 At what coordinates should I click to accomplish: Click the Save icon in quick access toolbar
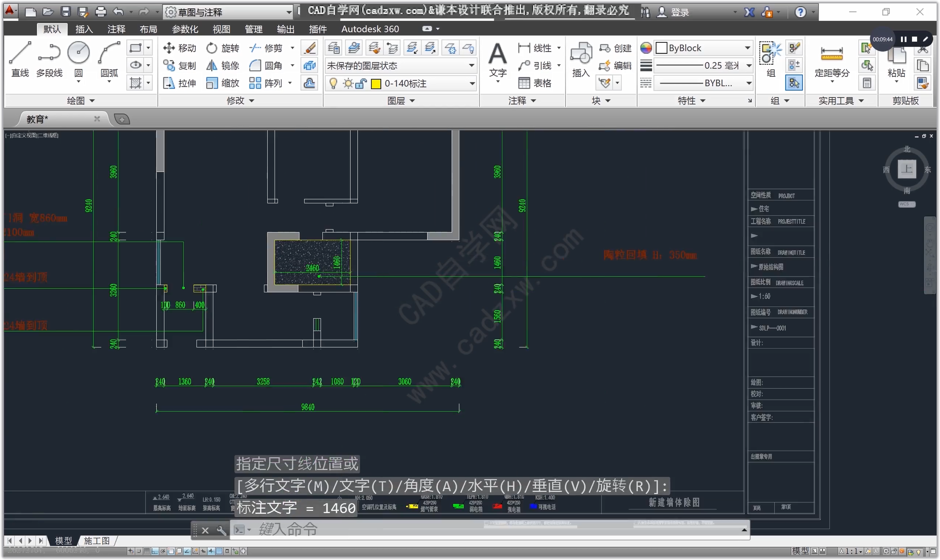(66, 12)
